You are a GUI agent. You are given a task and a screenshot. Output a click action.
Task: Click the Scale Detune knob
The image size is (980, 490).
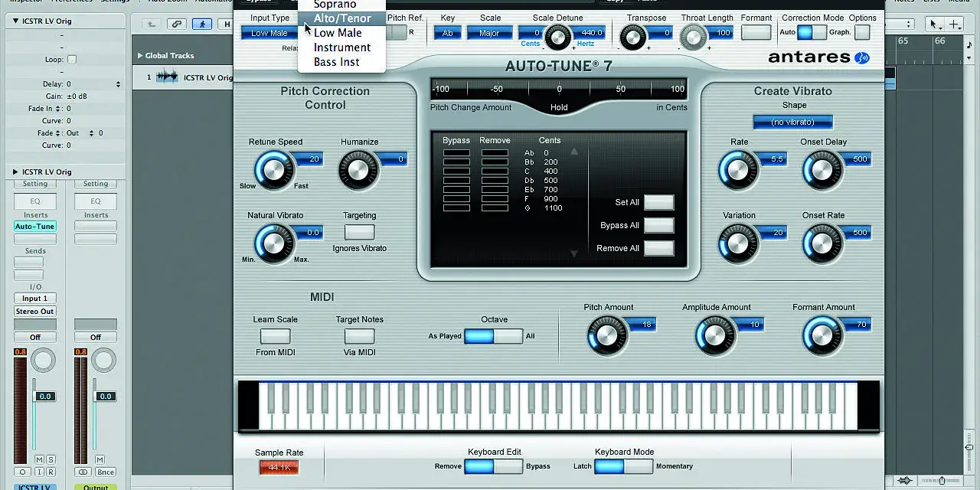point(557,35)
